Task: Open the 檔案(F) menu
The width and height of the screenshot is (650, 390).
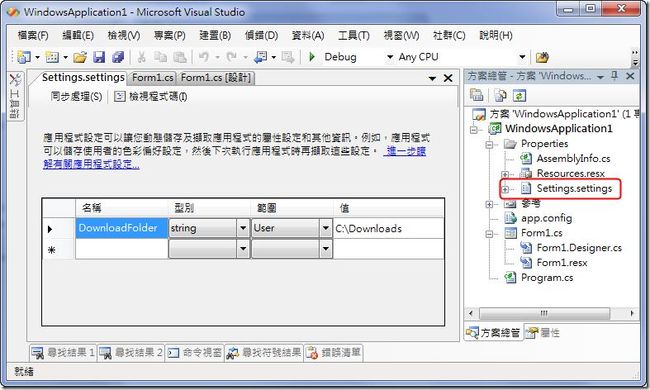Action: [33, 36]
